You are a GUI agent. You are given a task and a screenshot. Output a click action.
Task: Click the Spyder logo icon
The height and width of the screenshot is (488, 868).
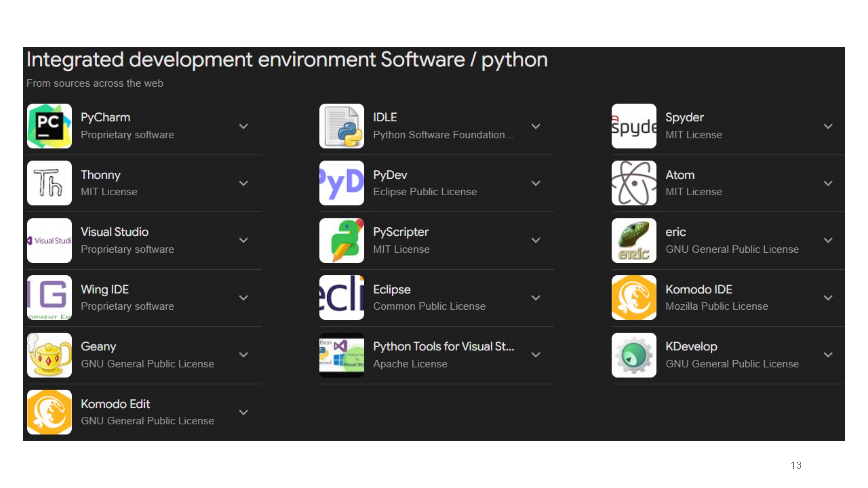(x=634, y=126)
